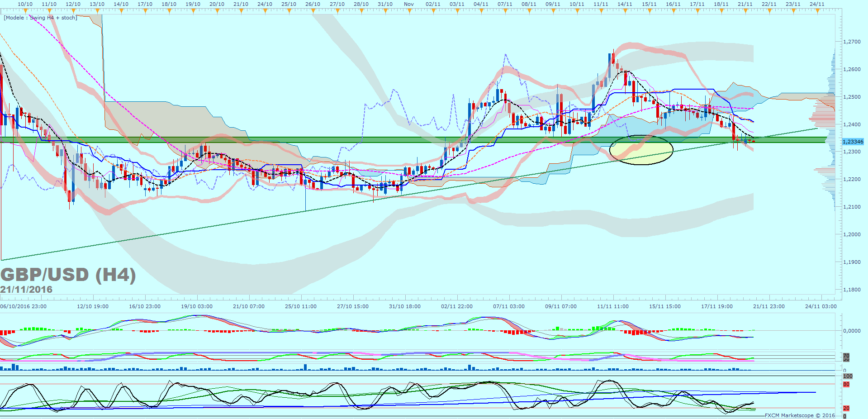Click the orange day marker under 17/10

[145, 11]
